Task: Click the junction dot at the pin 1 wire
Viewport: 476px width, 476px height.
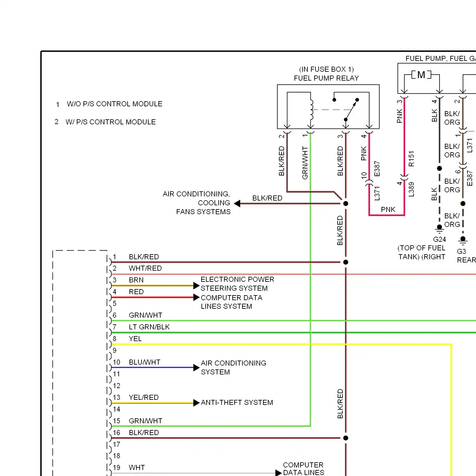Action: tap(346, 262)
